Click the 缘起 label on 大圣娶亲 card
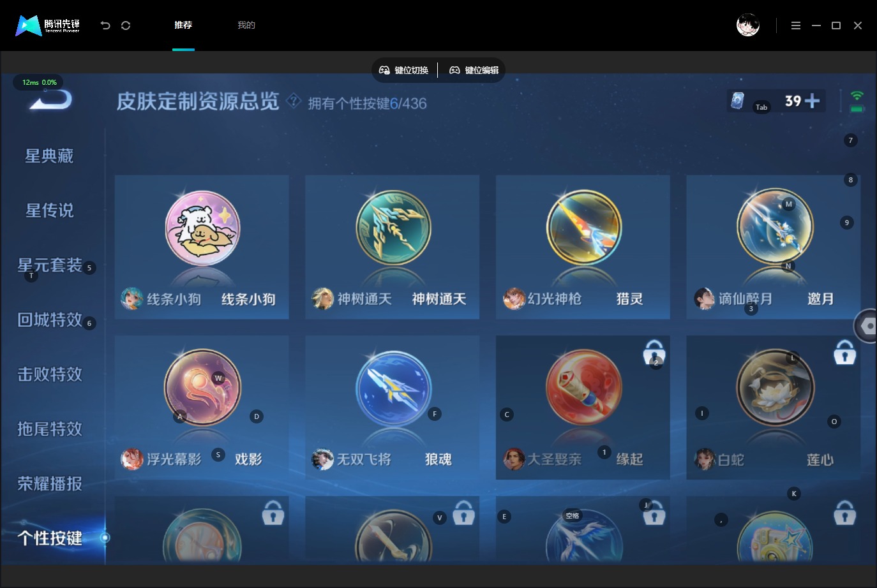This screenshot has height=588, width=877. 629,459
